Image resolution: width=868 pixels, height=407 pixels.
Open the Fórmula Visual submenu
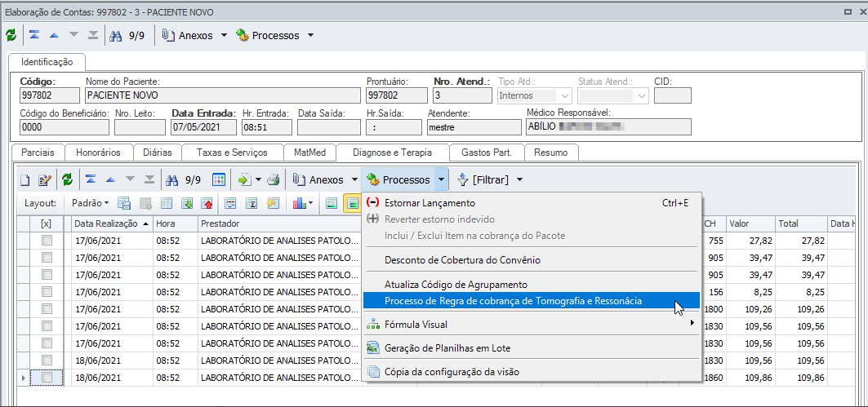(532, 325)
